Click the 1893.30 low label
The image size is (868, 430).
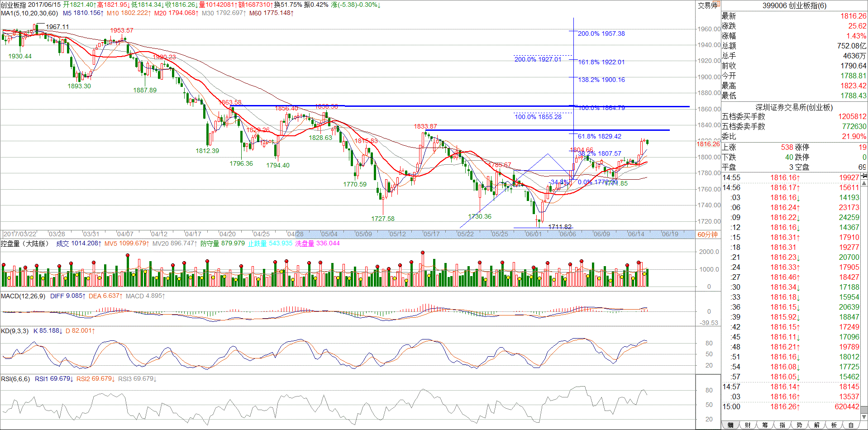tap(79, 86)
